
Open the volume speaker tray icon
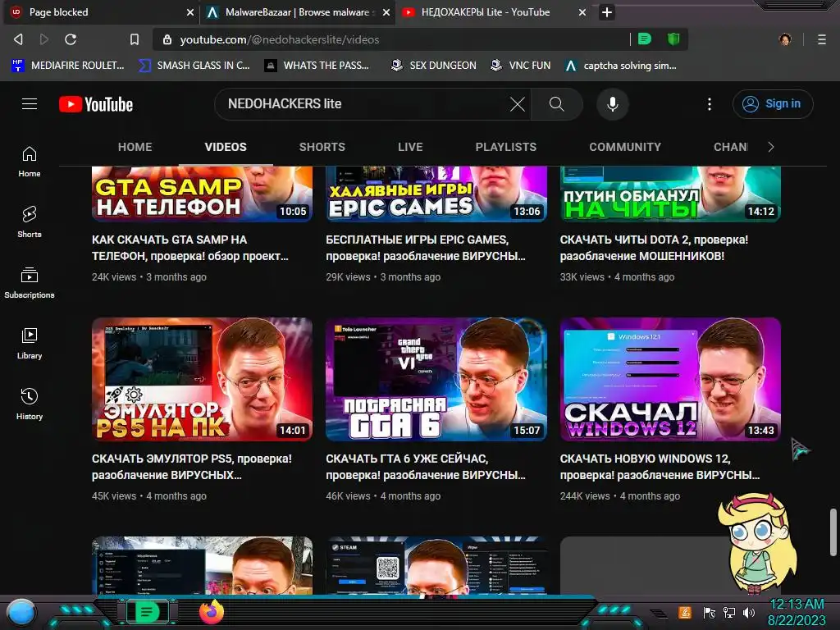pyautogui.click(x=749, y=612)
